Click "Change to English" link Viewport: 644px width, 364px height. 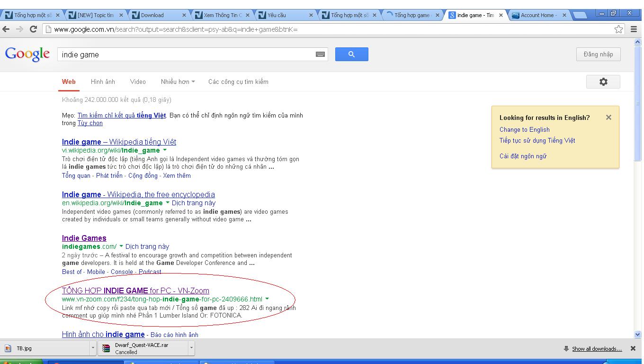[524, 129]
